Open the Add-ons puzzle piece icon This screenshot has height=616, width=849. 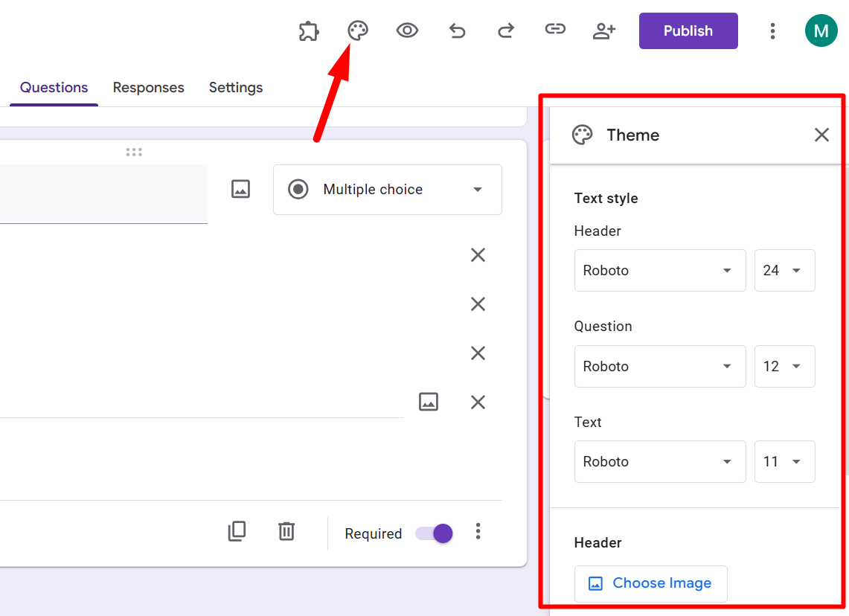(x=308, y=31)
